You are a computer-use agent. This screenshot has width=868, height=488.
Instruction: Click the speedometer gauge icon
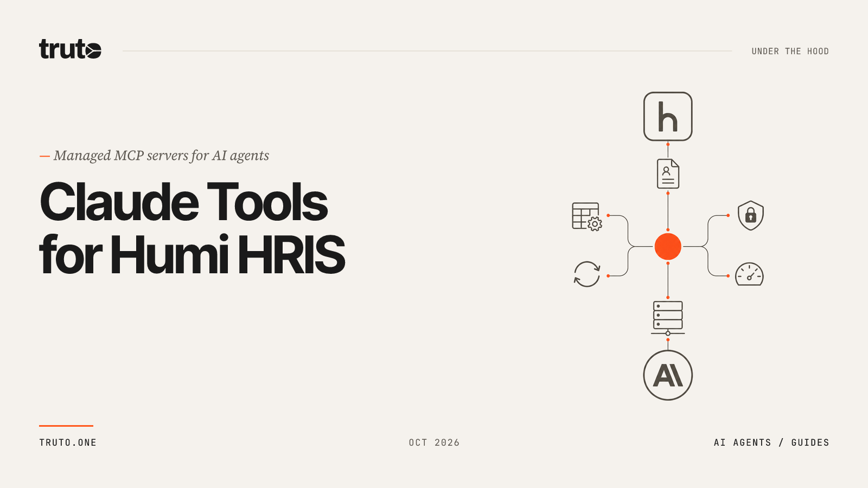(x=749, y=274)
